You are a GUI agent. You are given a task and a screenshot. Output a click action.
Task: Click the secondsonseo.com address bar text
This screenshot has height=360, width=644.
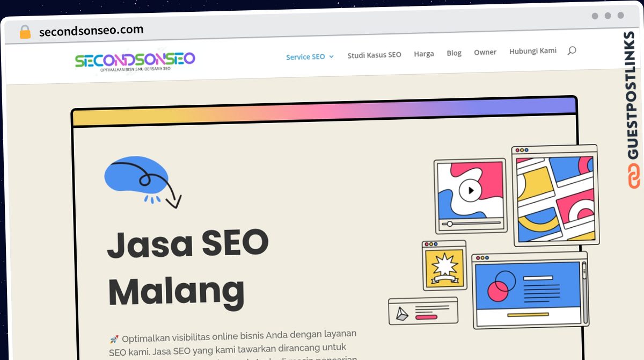click(x=91, y=31)
